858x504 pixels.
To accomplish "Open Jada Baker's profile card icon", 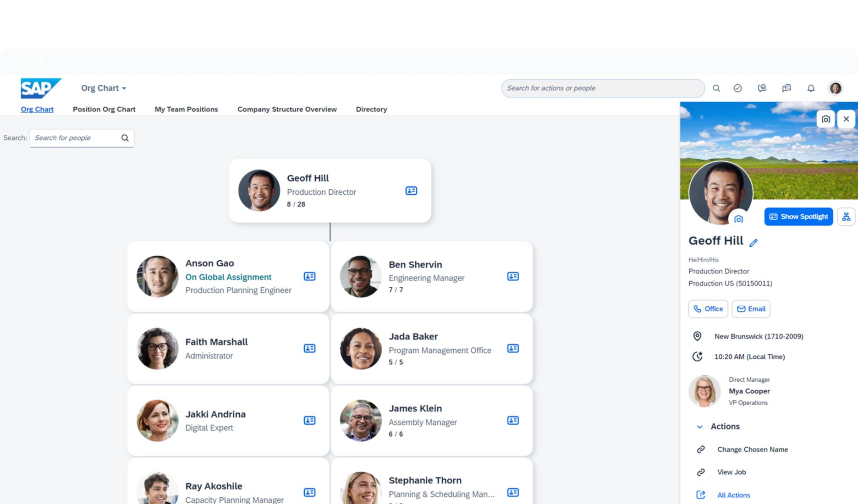I will click(513, 348).
